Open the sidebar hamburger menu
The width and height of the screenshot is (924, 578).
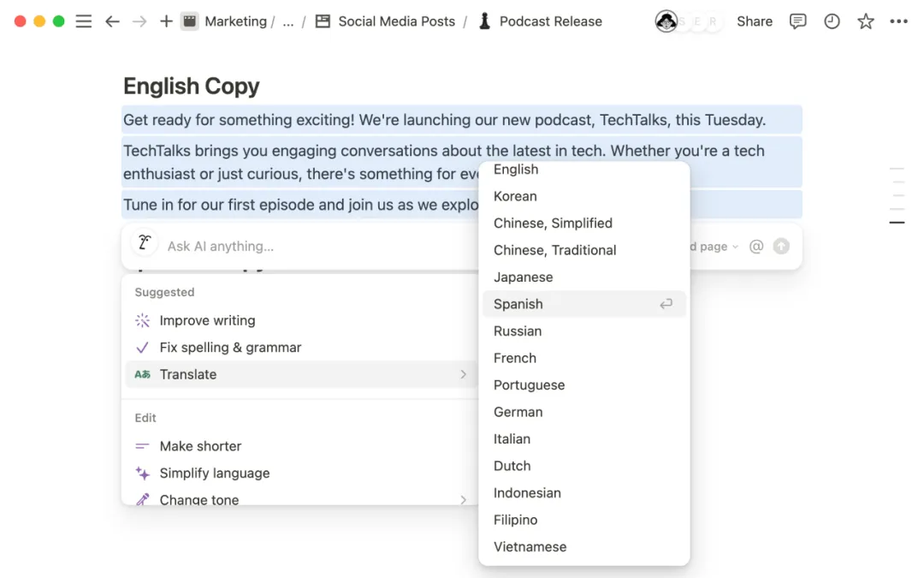pos(84,21)
